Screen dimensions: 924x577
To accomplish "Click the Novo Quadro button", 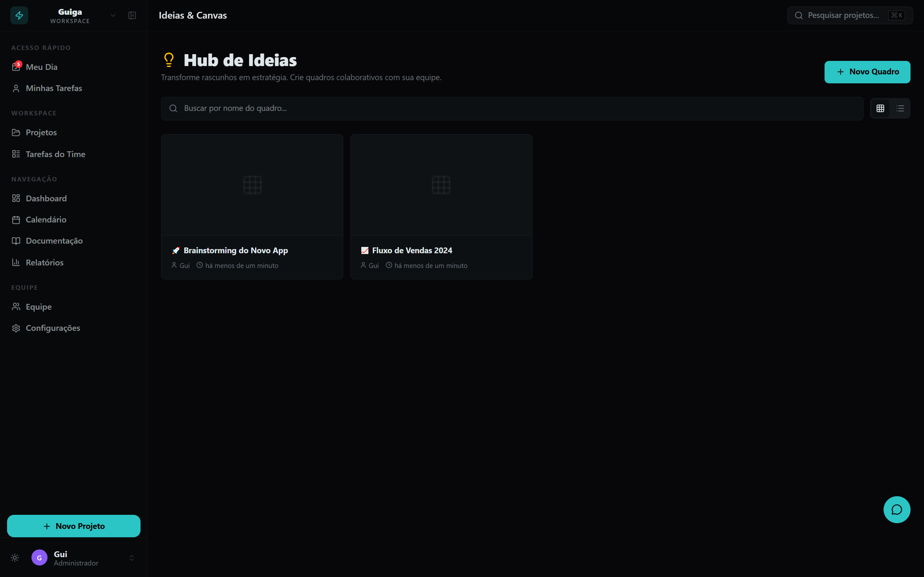I will (x=867, y=72).
